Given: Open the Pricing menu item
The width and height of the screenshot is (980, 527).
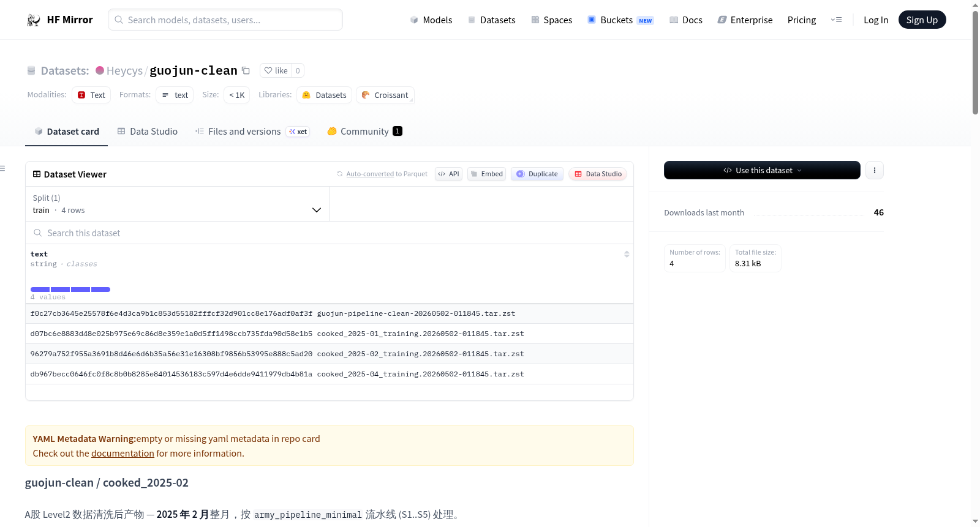Looking at the screenshot, I should [802, 20].
